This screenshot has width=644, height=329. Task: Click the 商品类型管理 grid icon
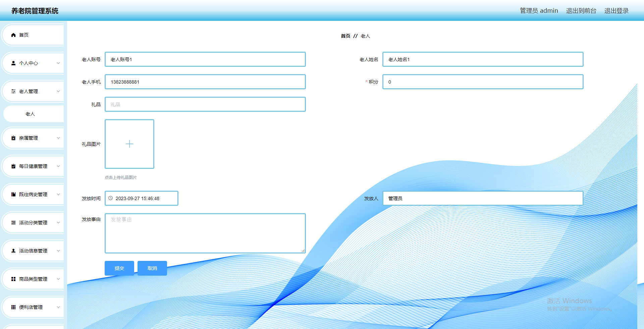pyautogui.click(x=13, y=279)
